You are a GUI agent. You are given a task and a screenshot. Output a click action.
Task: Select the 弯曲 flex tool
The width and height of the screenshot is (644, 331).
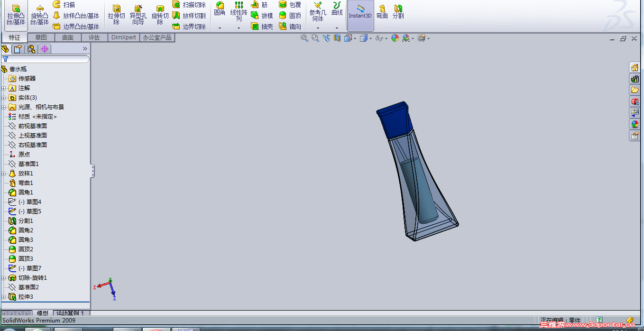coord(382,11)
